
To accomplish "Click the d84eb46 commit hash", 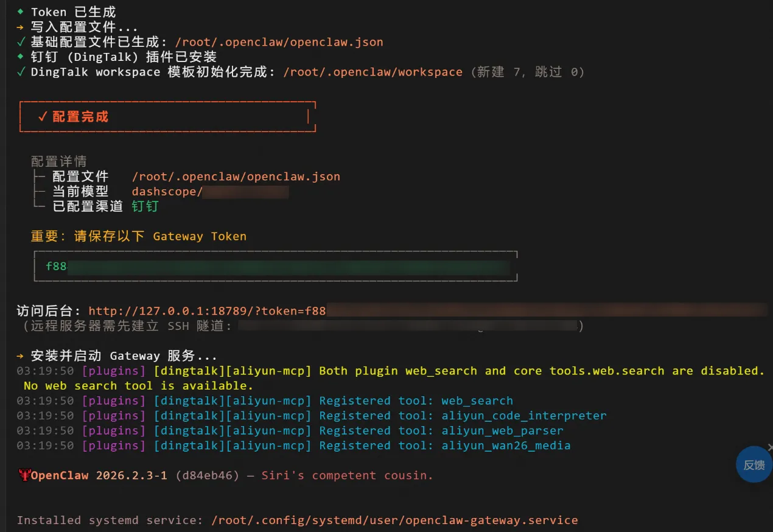I will pos(207,475).
